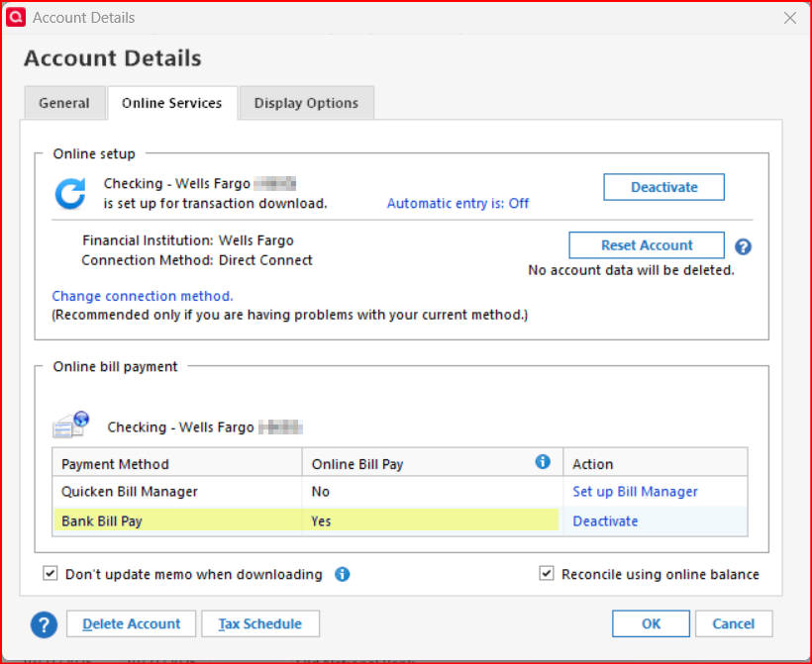Click 'No account data will be deleted.' text
The width and height of the screenshot is (812, 664).
631,270
